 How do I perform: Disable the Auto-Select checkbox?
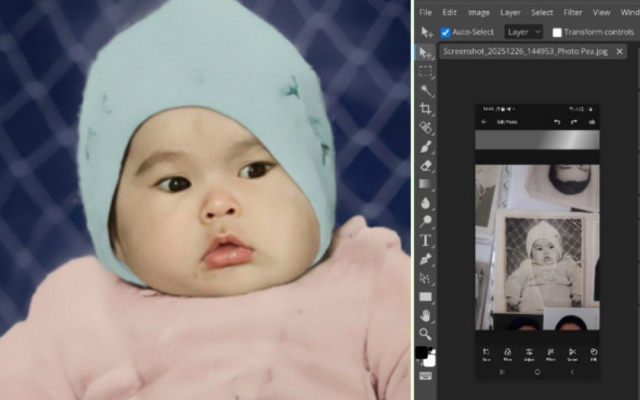pyautogui.click(x=446, y=32)
